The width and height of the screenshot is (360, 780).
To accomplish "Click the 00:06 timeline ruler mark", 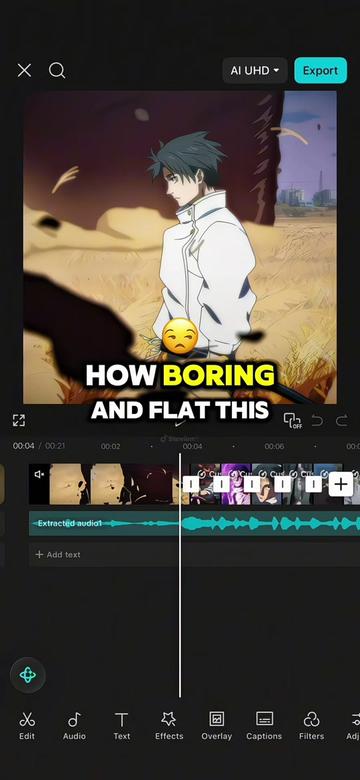I will coord(274,446).
